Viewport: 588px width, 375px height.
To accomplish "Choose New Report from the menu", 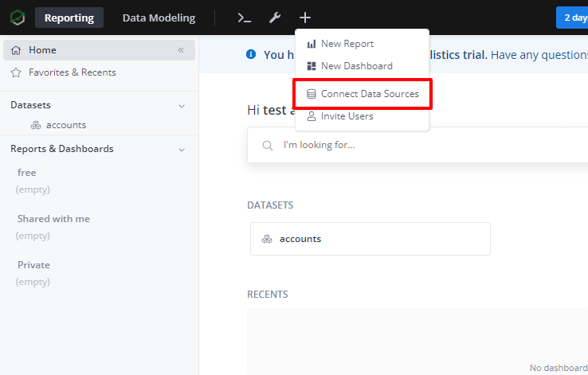I will coord(347,44).
